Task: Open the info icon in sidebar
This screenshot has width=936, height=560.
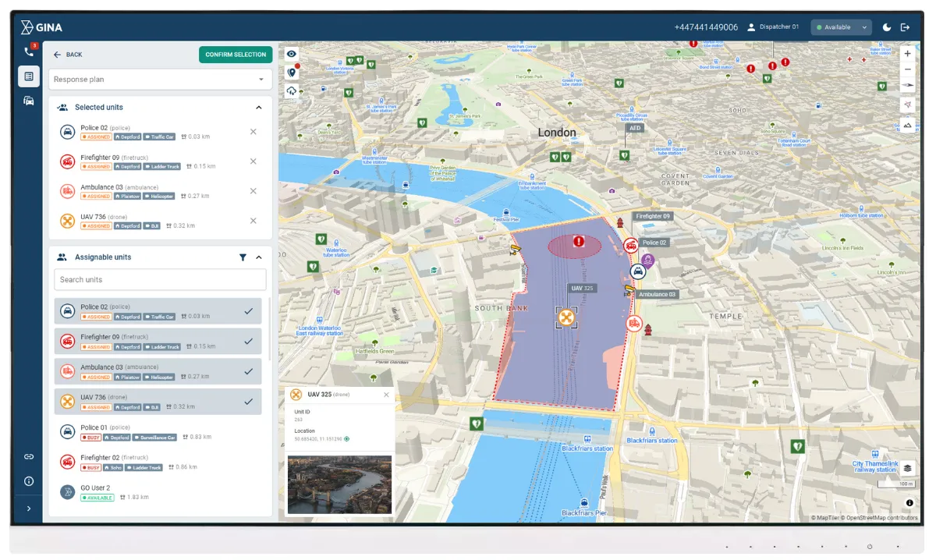Action: tap(29, 481)
